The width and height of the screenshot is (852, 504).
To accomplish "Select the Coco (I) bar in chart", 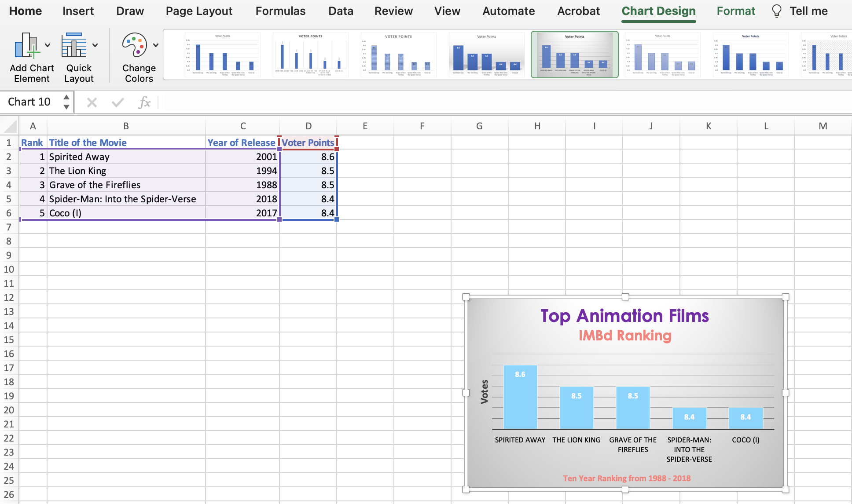I will (x=745, y=418).
